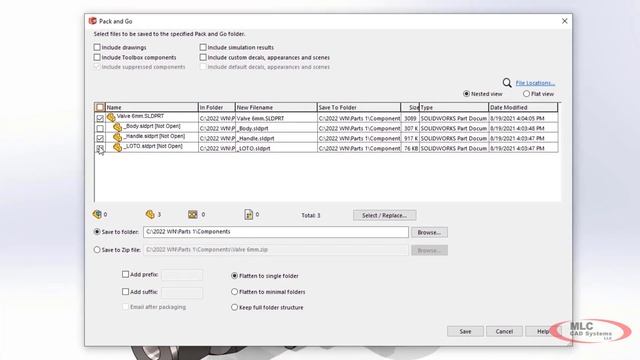
Task: Uncheck the Valve 6mm.SLDPRT row checkbox
Action: tap(100, 118)
